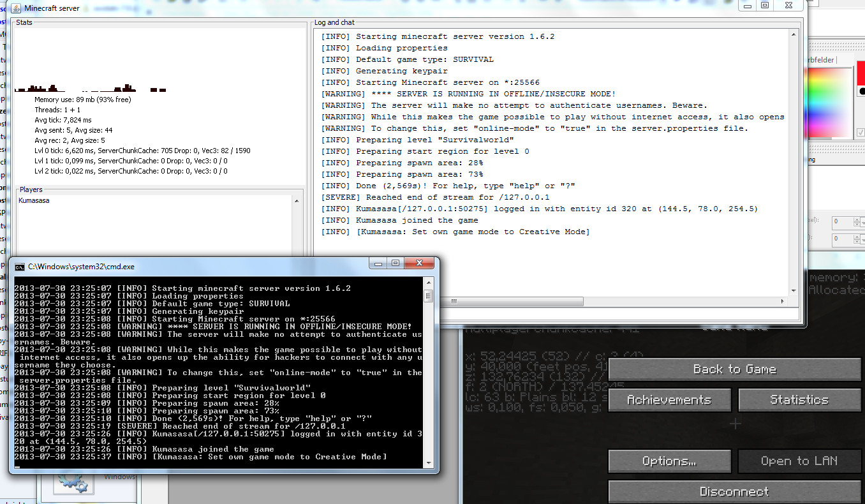This screenshot has height=504, width=865.
Task: Click the "Memory use: 89 mb (93% free)" stat
Action: 83,100
